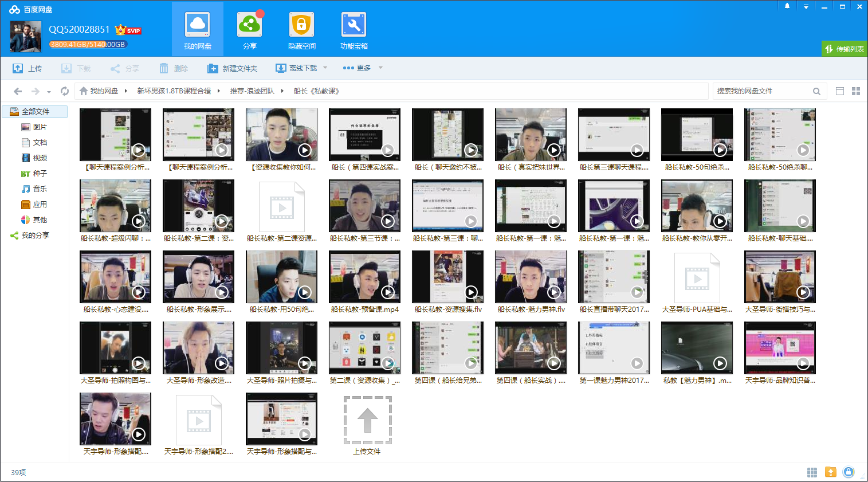Select file 大圣导师-PUA基础与...

[697, 283]
